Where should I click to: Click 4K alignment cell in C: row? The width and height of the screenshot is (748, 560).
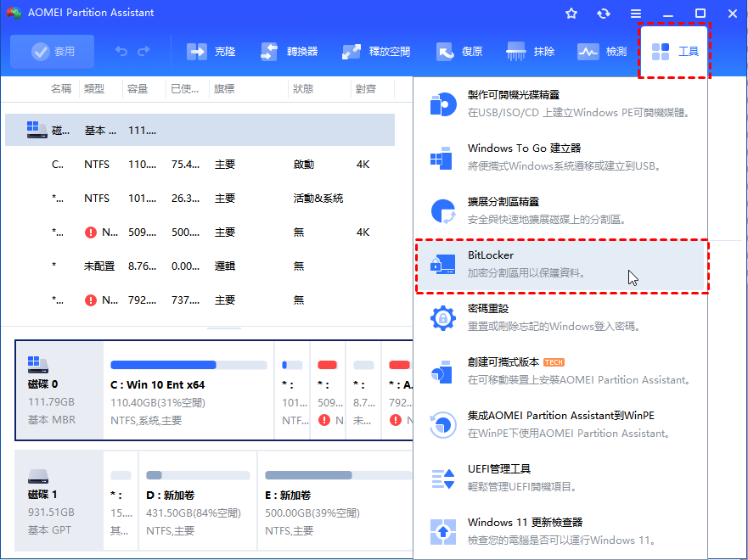pos(363,165)
